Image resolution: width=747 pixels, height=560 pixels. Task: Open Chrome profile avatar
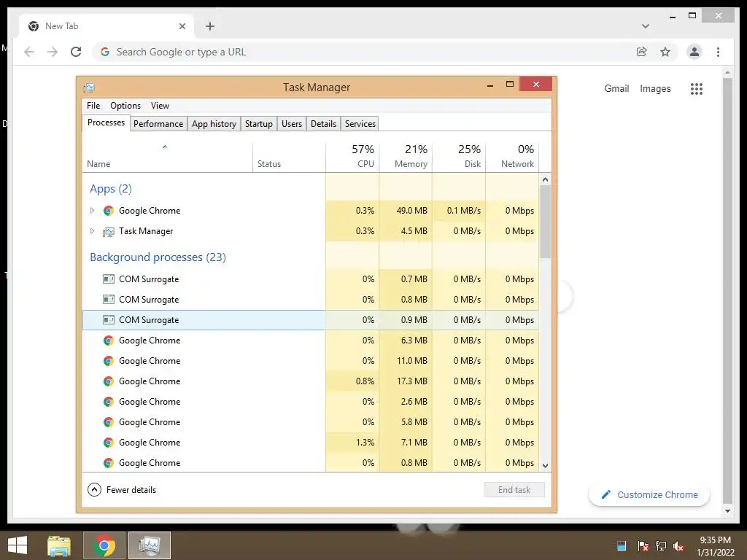(x=694, y=52)
